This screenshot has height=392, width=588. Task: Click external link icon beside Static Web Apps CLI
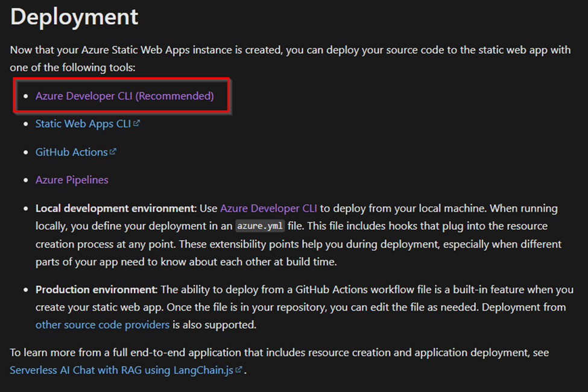(138, 122)
